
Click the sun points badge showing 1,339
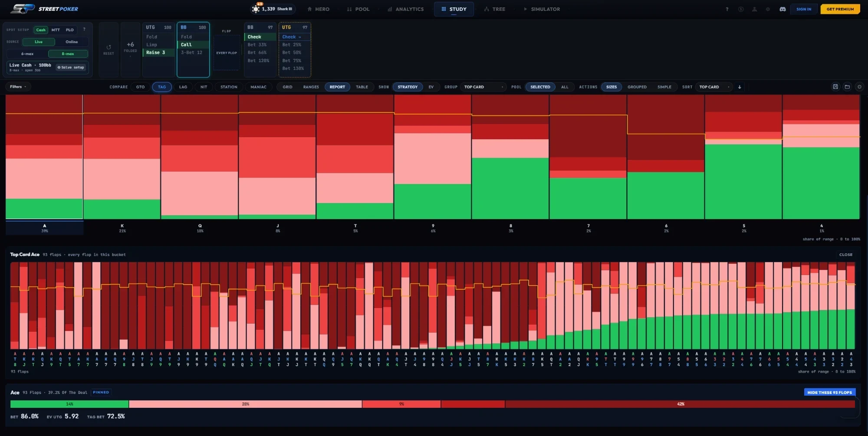coord(272,9)
